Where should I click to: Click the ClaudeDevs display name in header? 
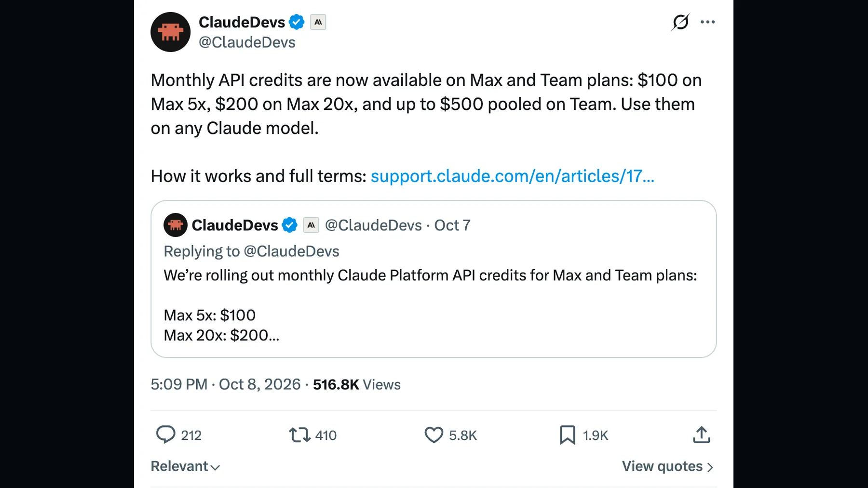tap(242, 22)
